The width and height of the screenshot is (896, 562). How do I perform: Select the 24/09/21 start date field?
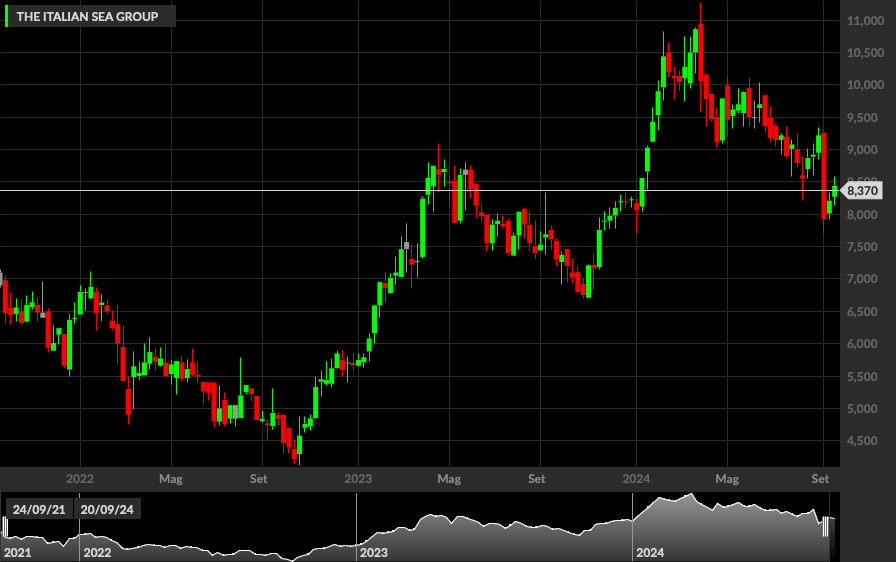coord(39,509)
